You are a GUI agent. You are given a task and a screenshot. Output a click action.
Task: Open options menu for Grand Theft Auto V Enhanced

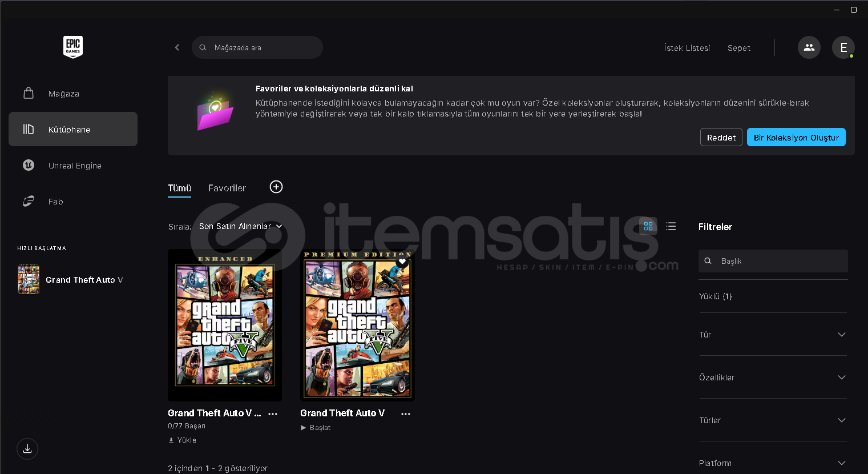(273, 414)
